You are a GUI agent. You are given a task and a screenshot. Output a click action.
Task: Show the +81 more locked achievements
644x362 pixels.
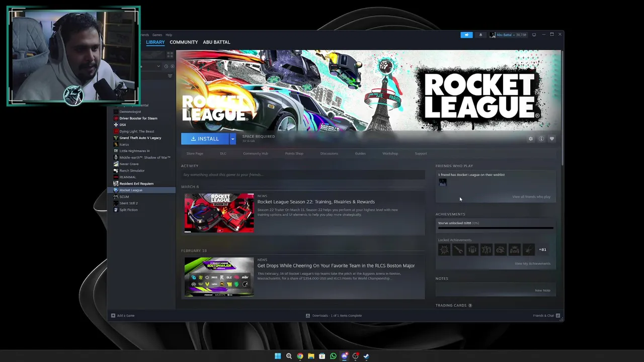pos(542,249)
